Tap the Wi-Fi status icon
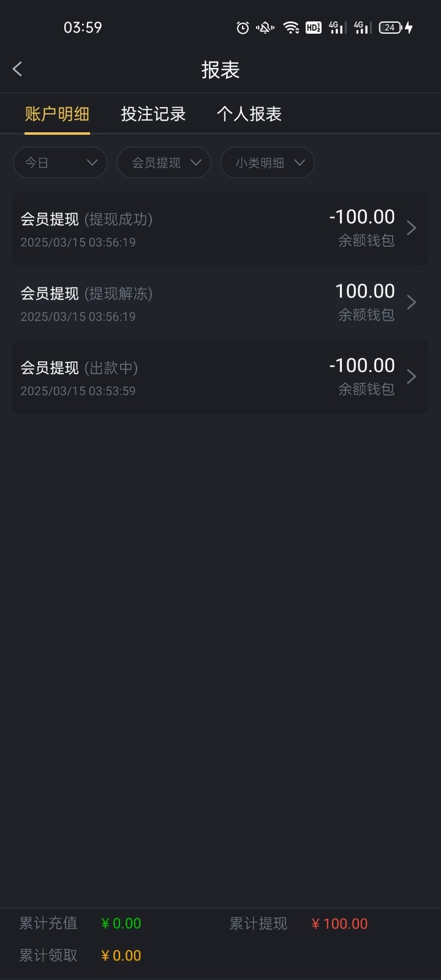 point(291,28)
